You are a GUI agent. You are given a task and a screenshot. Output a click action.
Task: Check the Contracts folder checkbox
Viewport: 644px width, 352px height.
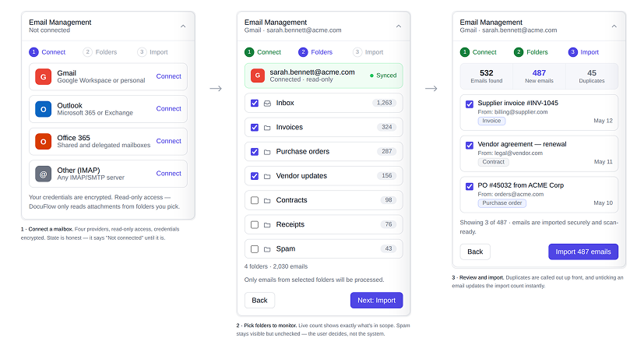pyautogui.click(x=255, y=200)
